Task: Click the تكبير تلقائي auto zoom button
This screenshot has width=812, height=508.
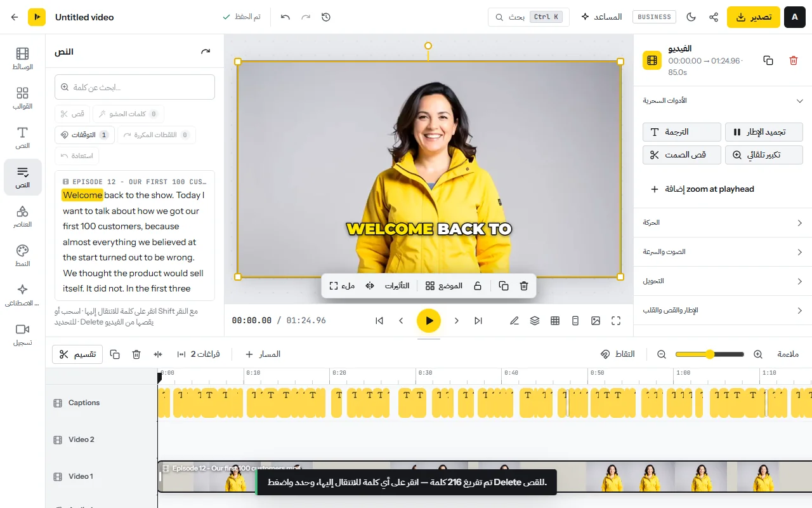Action: (x=764, y=155)
